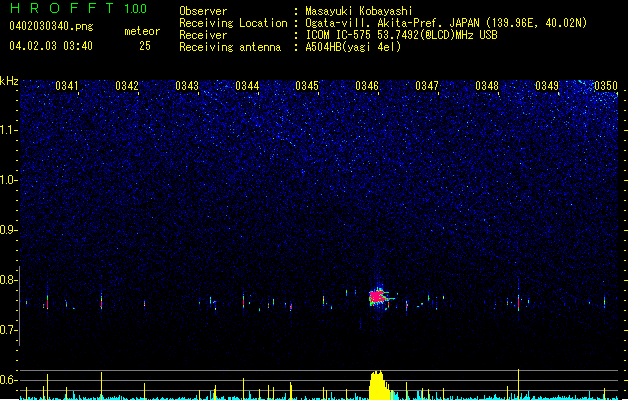Click the 'Receiving Location' label
The width and height of the screenshot is (629, 400).
pos(233,23)
